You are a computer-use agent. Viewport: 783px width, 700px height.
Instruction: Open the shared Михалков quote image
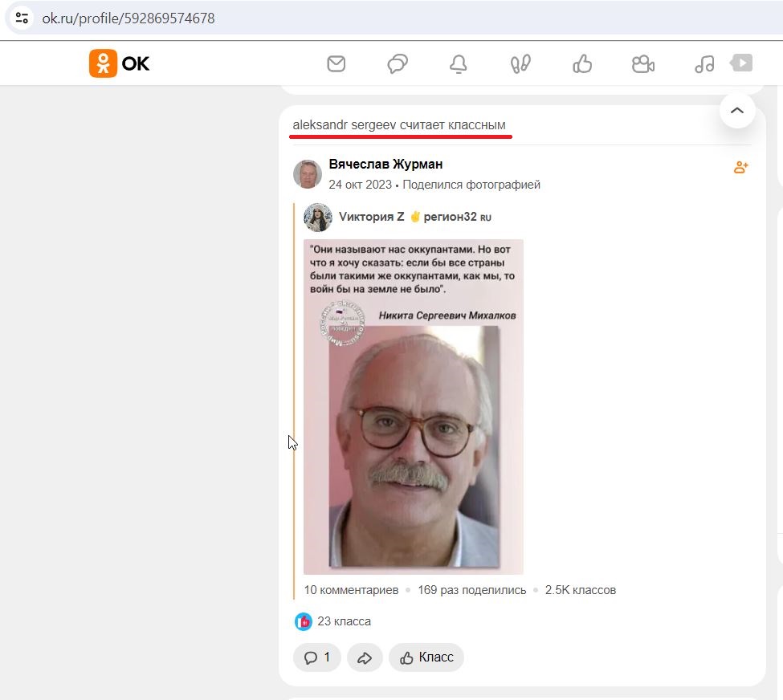pyautogui.click(x=414, y=406)
